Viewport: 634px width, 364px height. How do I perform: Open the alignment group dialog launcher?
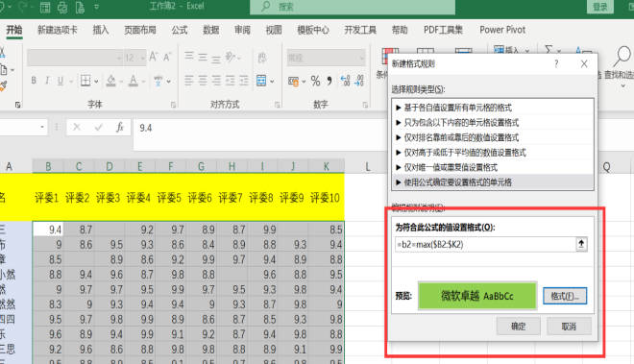click(x=278, y=105)
